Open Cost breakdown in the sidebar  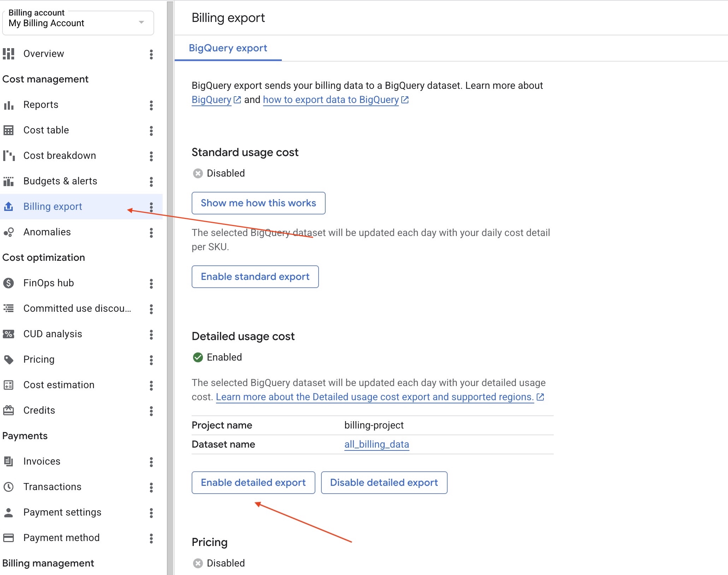pyautogui.click(x=59, y=156)
